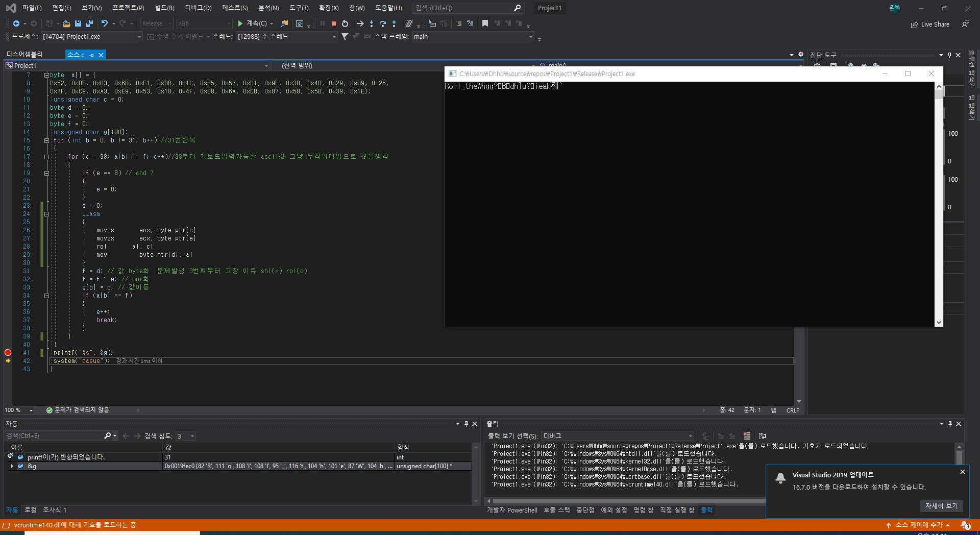Click output panel vertical scrollbar thumb
The height and width of the screenshot is (535, 980).
[x=959, y=457]
